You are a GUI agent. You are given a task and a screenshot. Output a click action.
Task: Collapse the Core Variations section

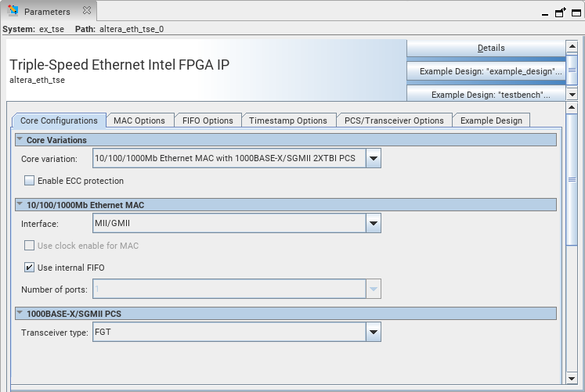tap(20, 140)
